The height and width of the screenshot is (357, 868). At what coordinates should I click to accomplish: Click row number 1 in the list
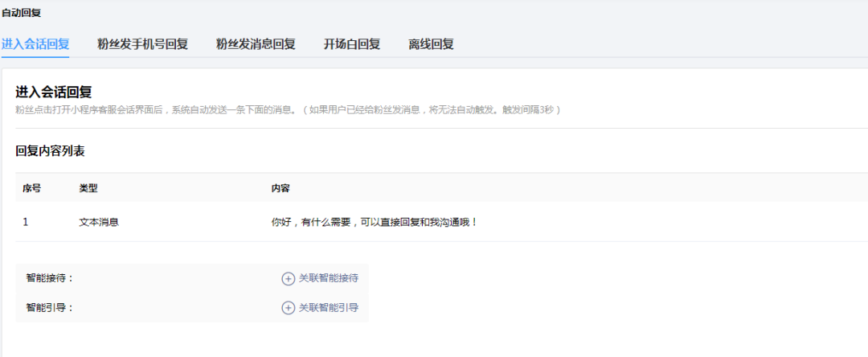26,222
